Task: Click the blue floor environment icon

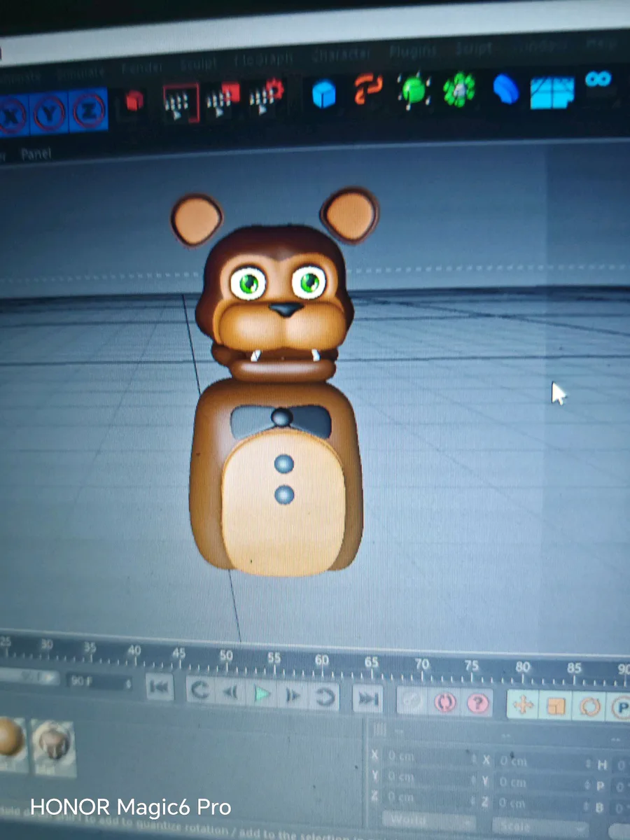Action: [x=552, y=92]
